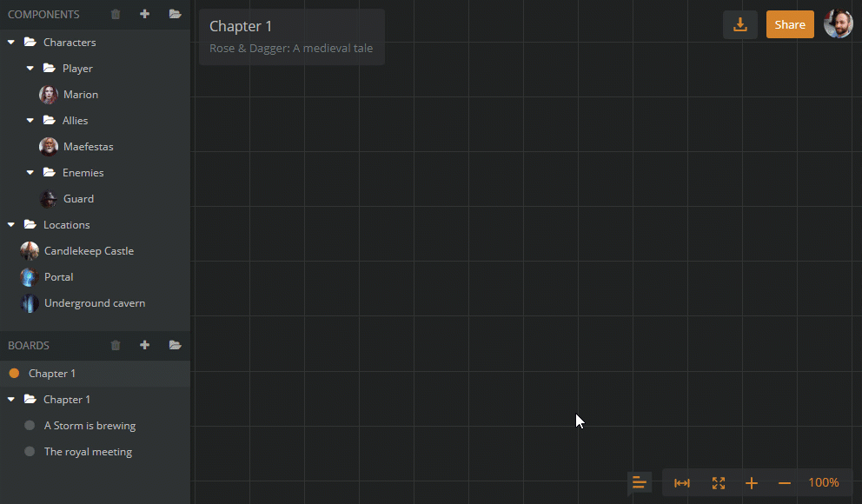Zoom in on the board

(751, 482)
